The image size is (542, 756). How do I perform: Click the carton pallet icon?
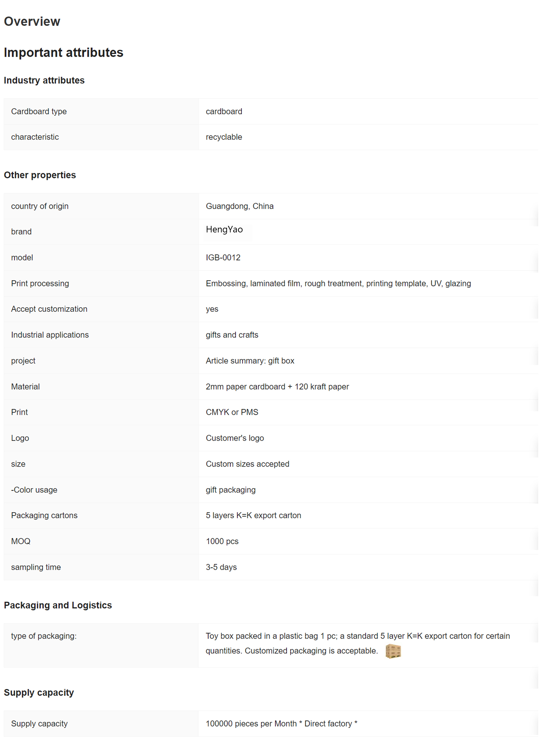(x=393, y=651)
